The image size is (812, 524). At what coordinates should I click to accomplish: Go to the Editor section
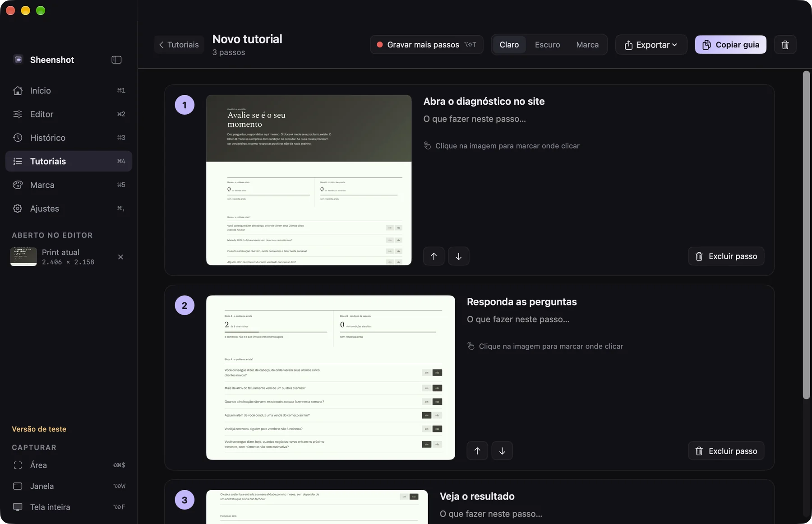(x=69, y=114)
